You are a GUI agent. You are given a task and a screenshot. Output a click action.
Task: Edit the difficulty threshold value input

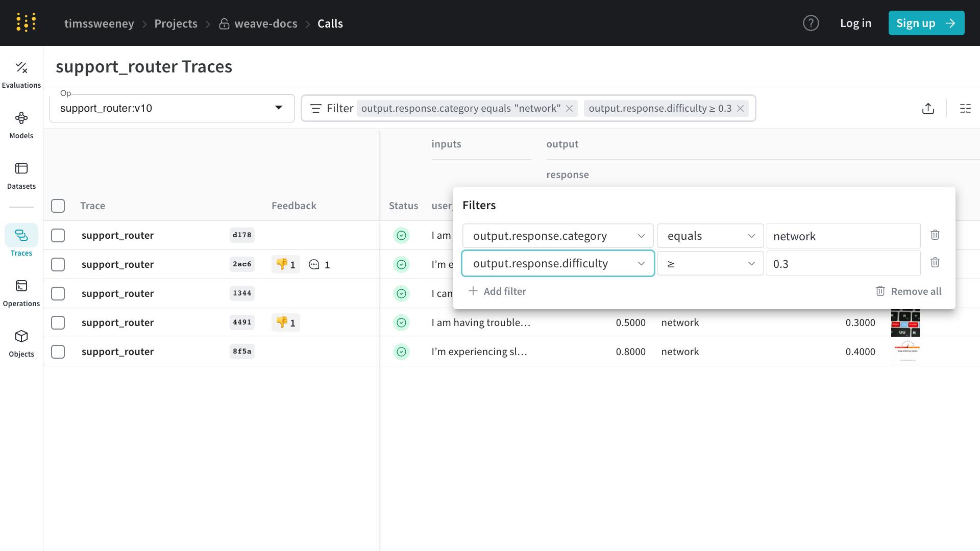point(843,263)
